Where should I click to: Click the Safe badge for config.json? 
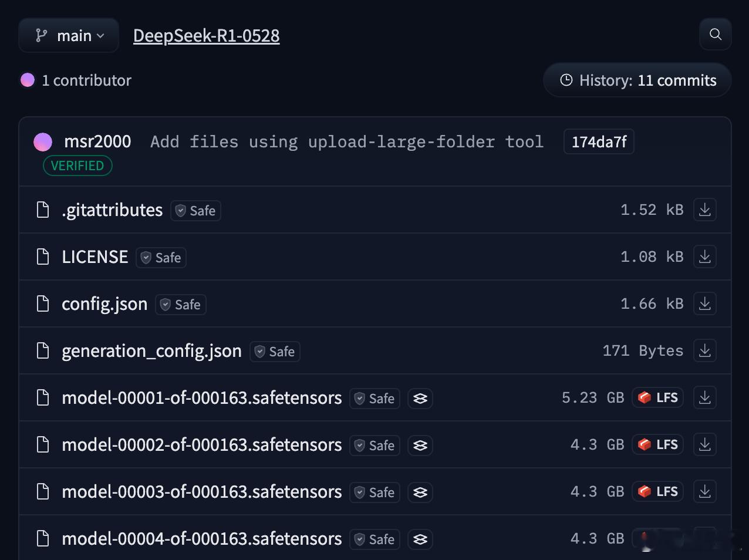181,305
